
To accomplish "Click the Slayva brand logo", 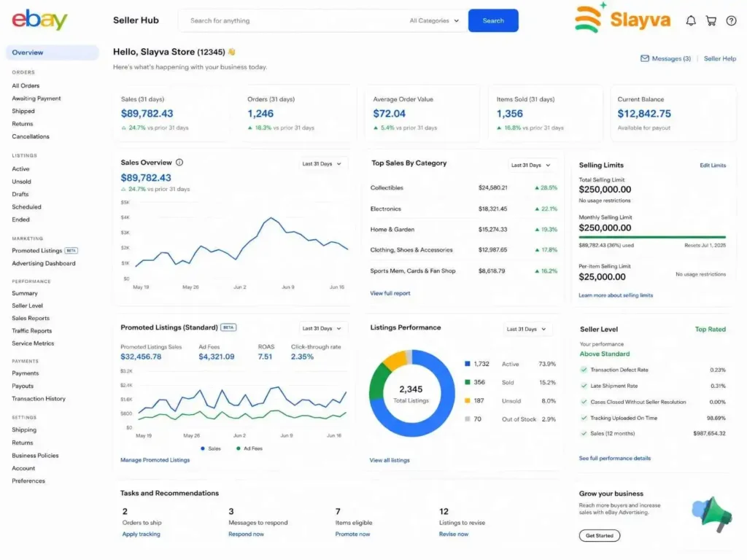I will [x=623, y=18].
